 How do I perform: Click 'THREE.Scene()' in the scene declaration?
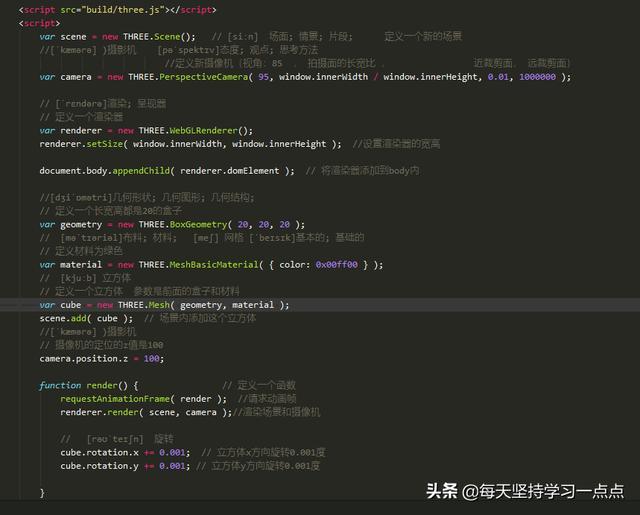click(159, 37)
